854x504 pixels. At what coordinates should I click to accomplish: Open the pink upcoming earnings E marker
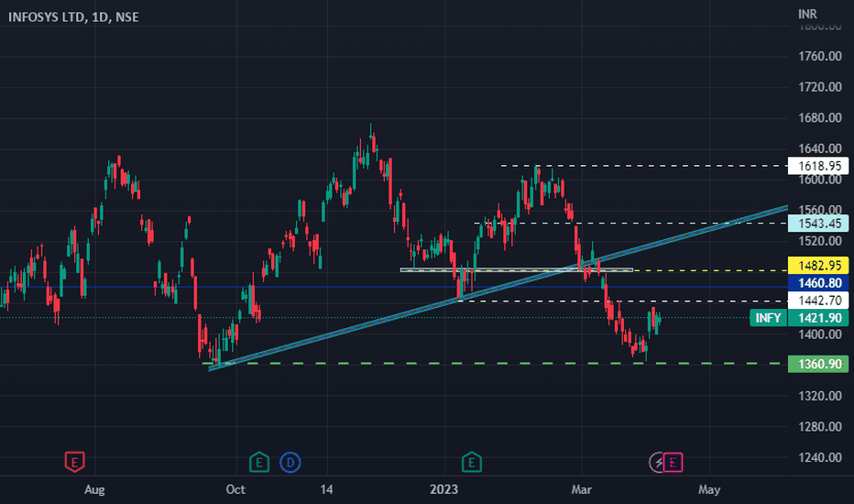point(673,463)
